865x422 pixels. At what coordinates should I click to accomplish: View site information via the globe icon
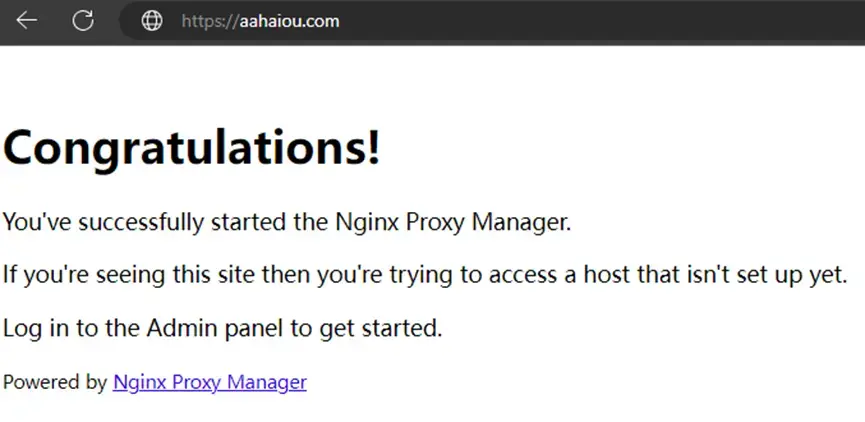pyautogui.click(x=152, y=21)
